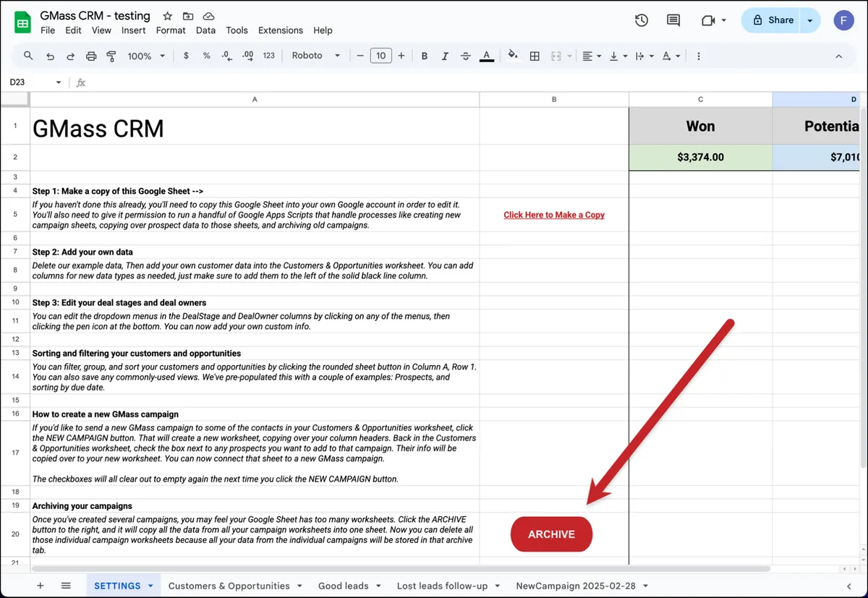The height and width of the screenshot is (598, 868).
Task: Open more number formats 123
Action: tap(269, 56)
